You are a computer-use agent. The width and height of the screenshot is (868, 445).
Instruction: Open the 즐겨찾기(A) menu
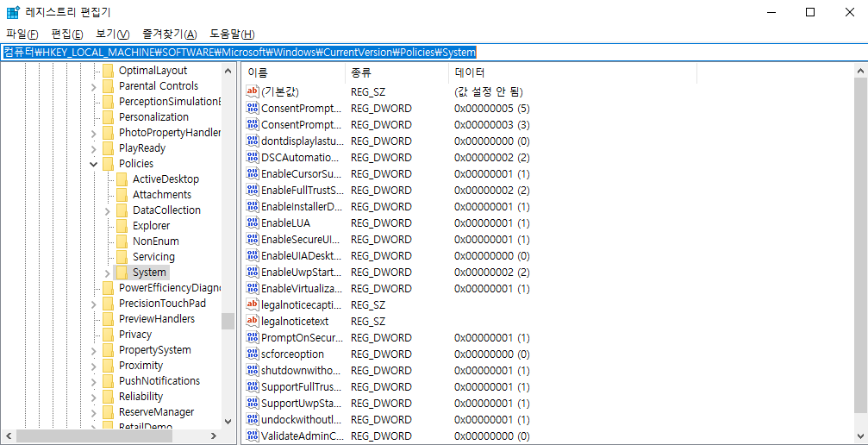coord(170,34)
